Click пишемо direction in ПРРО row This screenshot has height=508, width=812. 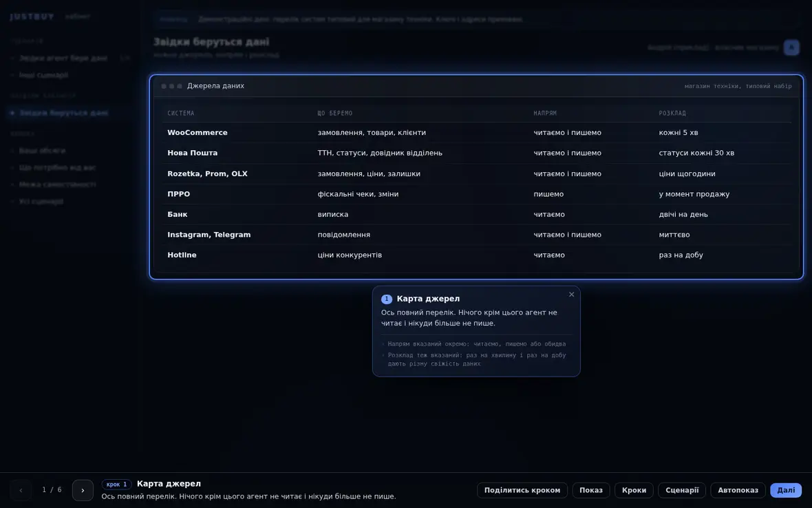point(548,193)
